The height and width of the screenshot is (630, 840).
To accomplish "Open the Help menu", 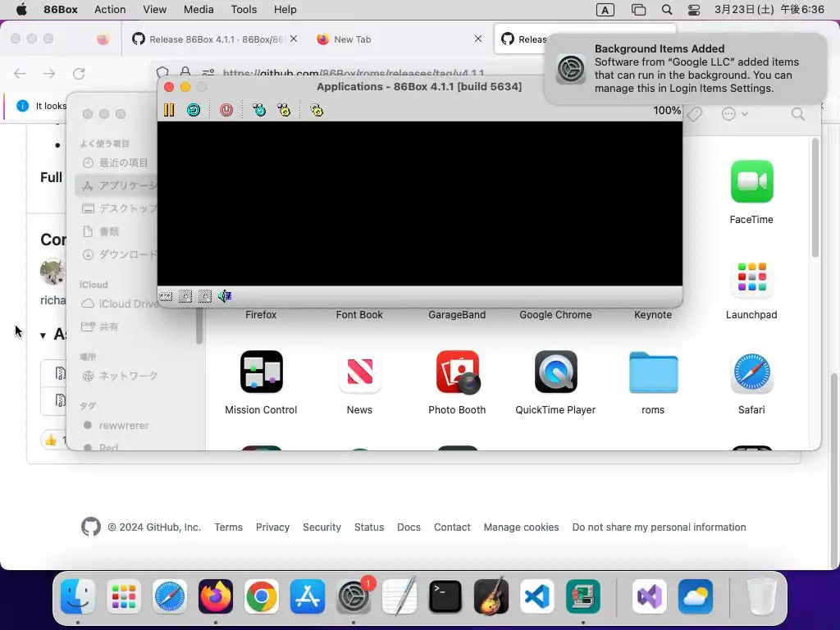I will point(285,9).
